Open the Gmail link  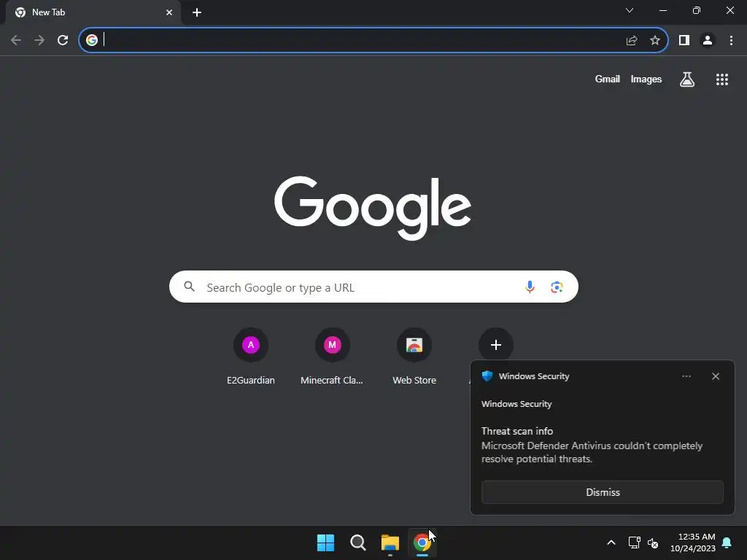coord(608,79)
